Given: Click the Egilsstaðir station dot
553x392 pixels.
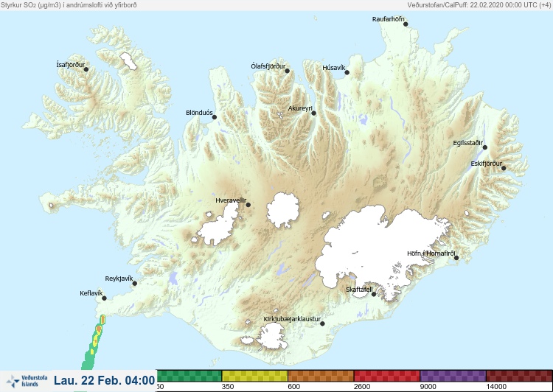Looking at the screenshot, I should [x=485, y=147].
